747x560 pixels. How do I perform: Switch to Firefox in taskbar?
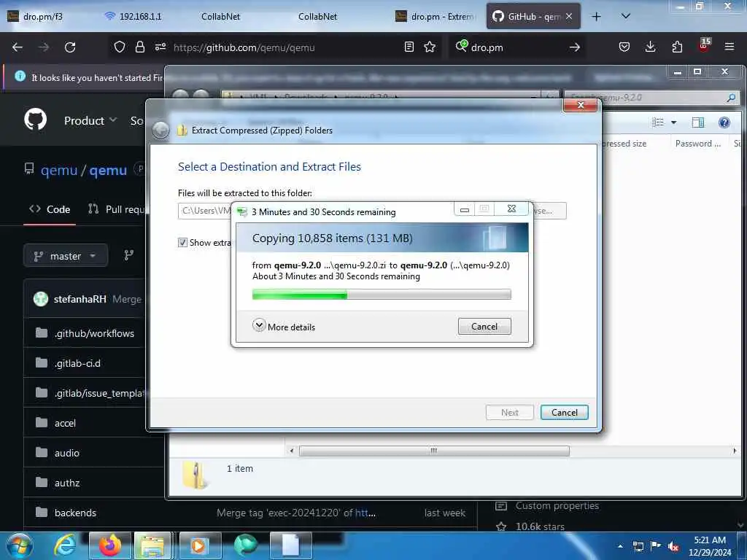(x=110, y=545)
